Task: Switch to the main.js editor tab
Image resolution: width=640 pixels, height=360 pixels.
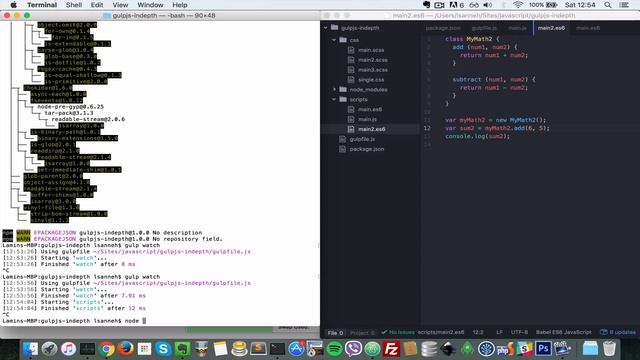Action: point(517,28)
